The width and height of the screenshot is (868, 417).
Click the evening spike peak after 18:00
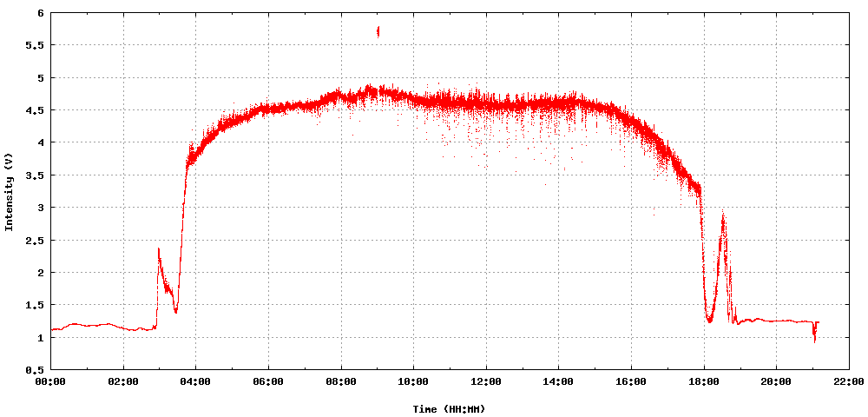tap(723, 213)
